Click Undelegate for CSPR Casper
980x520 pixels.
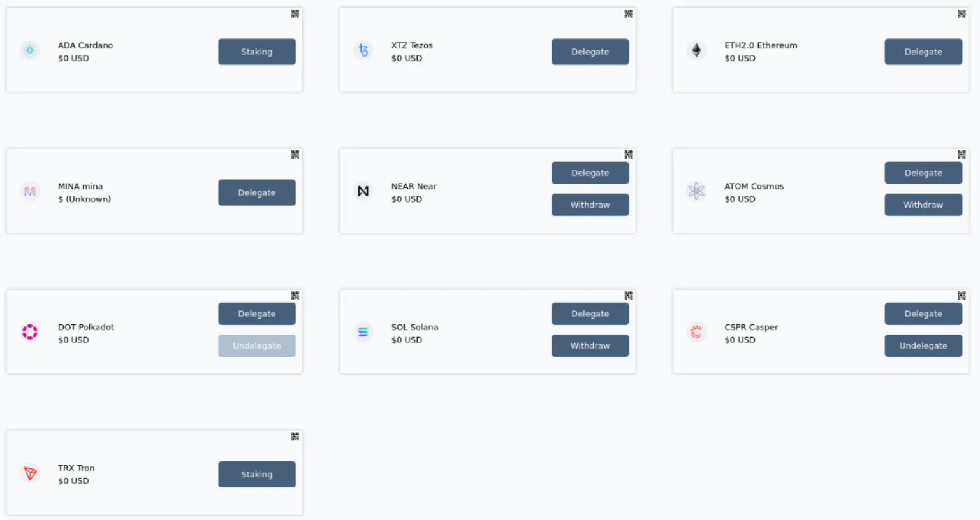(923, 345)
